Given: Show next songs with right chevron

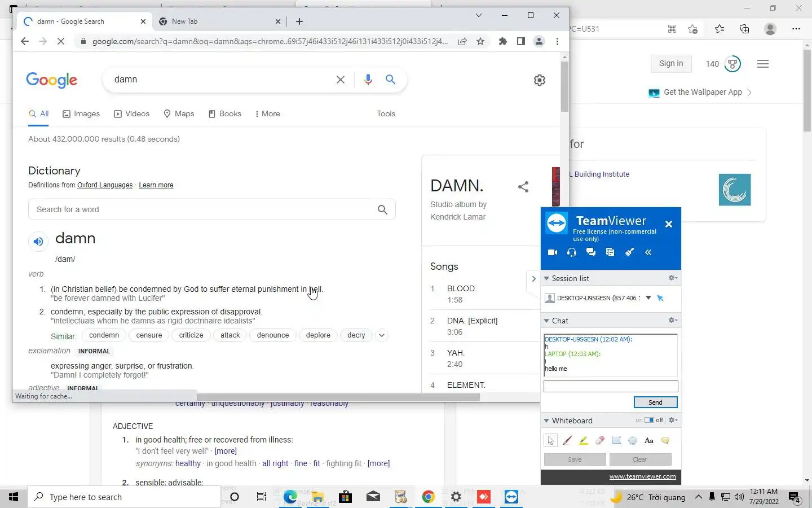Looking at the screenshot, I should pyautogui.click(x=533, y=279).
